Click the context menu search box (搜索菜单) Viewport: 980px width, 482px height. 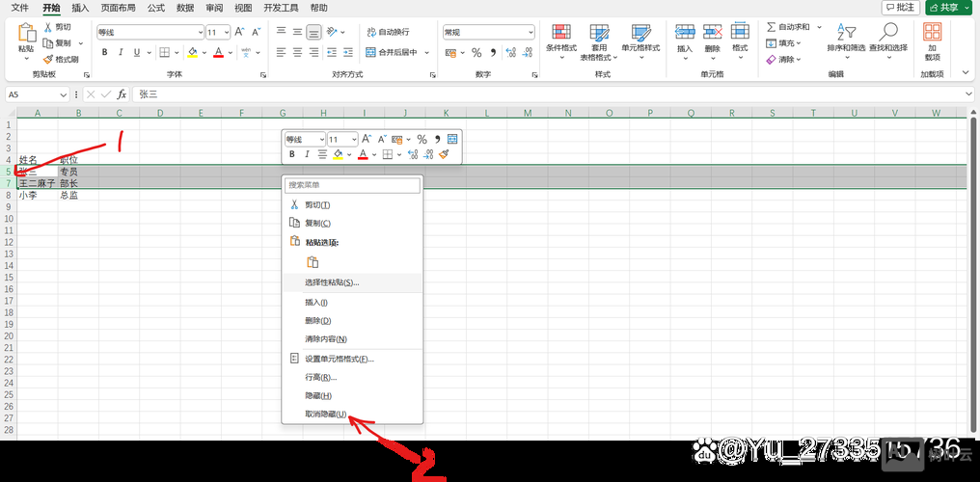click(x=353, y=184)
